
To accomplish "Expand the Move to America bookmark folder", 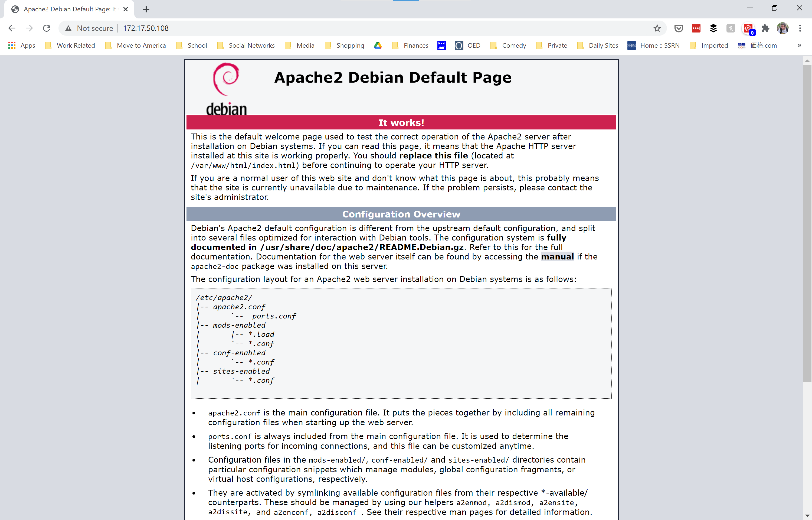I will [x=135, y=45].
